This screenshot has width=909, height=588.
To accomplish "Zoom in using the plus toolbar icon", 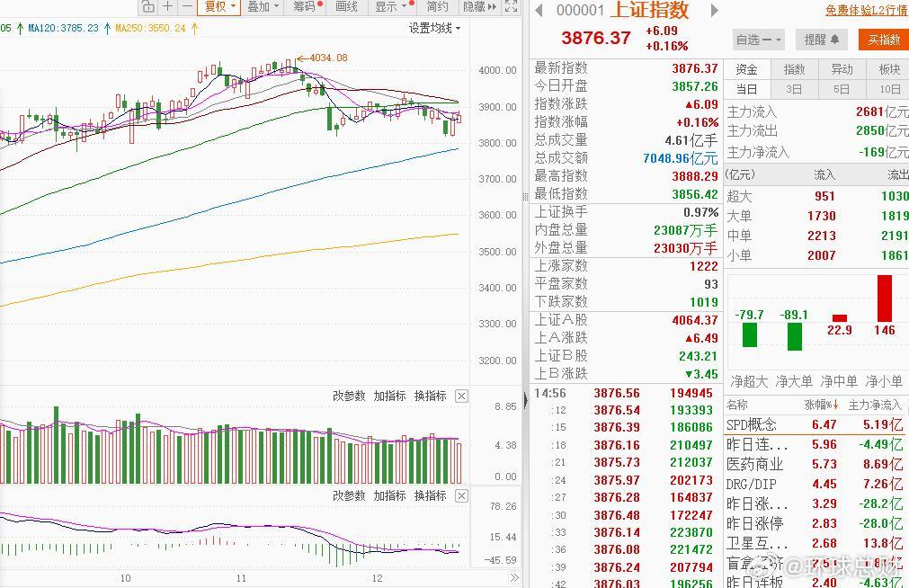I will pos(167,7).
